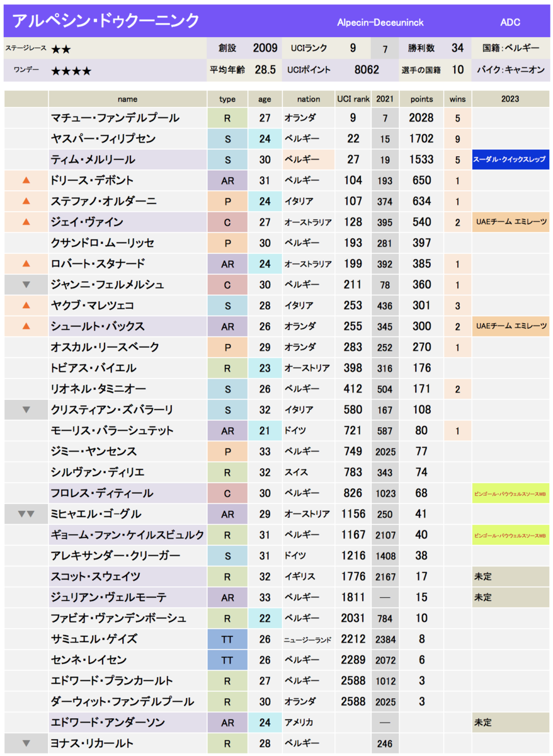Image resolution: width=553 pixels, height=756 pixels.
Task: Select rider name リオネル・タミニオー
Action: (x=98, y=389)
